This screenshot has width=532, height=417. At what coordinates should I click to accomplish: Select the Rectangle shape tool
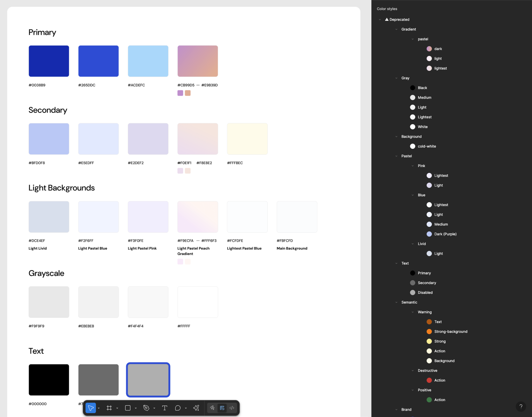(x=127, y=408)
